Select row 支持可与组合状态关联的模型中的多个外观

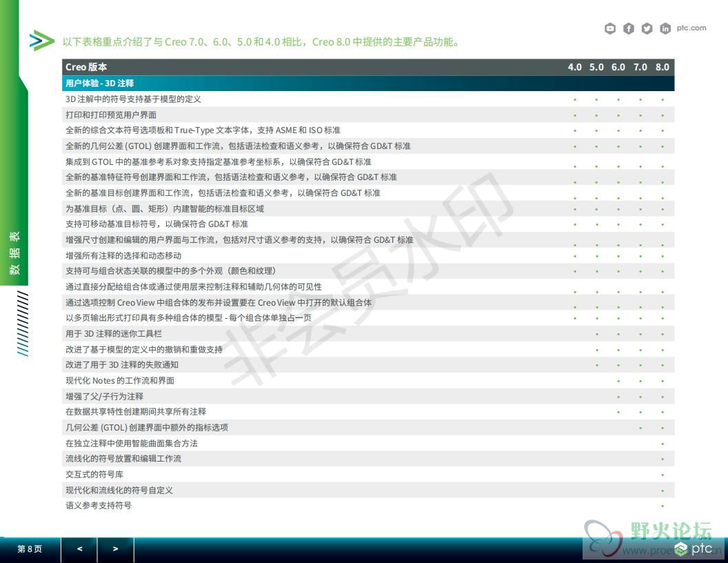(x=368, y=271)
